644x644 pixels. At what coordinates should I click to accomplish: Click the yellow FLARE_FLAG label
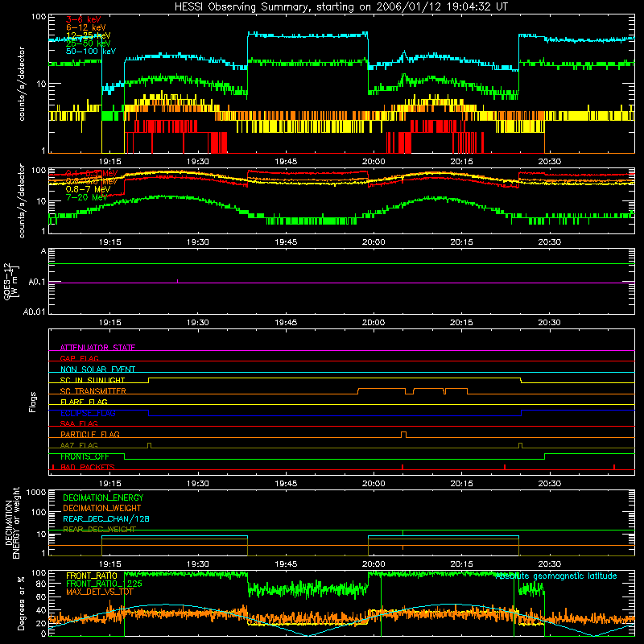[x=84, y=402]
